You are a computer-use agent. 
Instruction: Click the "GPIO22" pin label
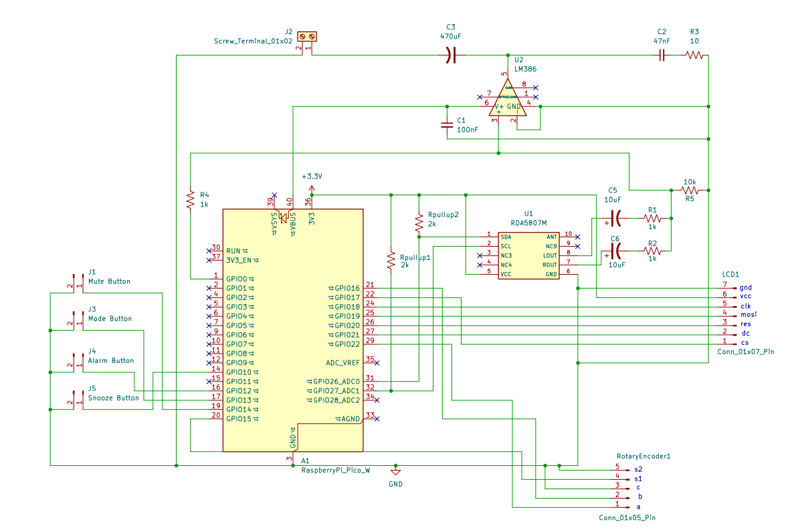coord(347,344)
